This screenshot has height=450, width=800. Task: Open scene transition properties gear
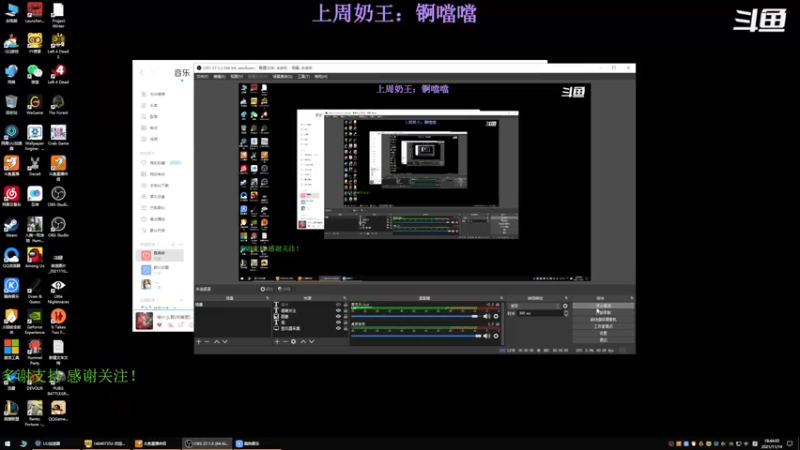click(x=565, y=306)
